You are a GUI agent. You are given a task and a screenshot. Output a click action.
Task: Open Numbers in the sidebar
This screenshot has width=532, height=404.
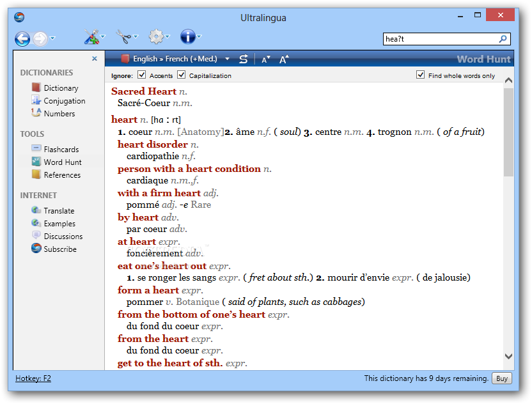59,114
